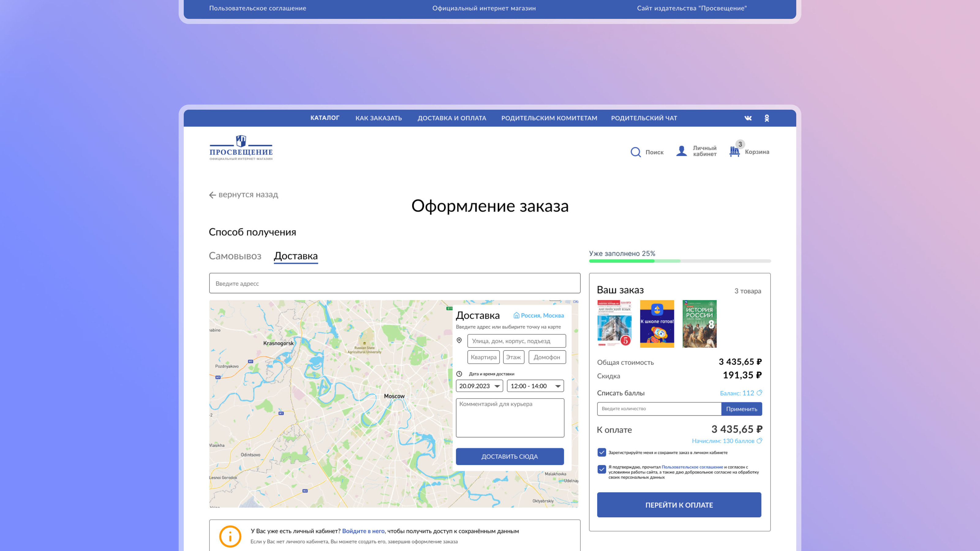The width and height of the screenshot is (980, 551).
Task: Click ПЕРЕЙТИ К ОПЛАТЕ button
Action: pos(679,505)
